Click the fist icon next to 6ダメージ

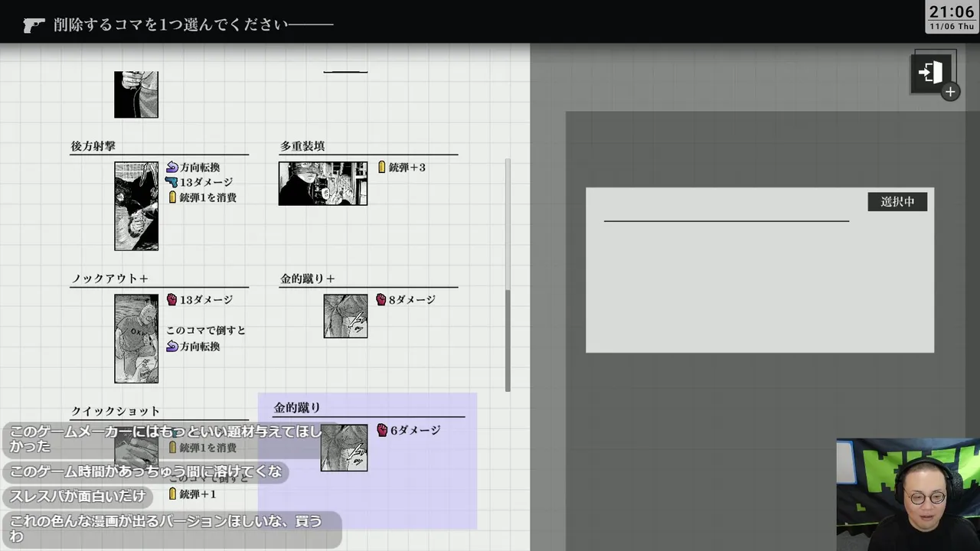point(383,431)
